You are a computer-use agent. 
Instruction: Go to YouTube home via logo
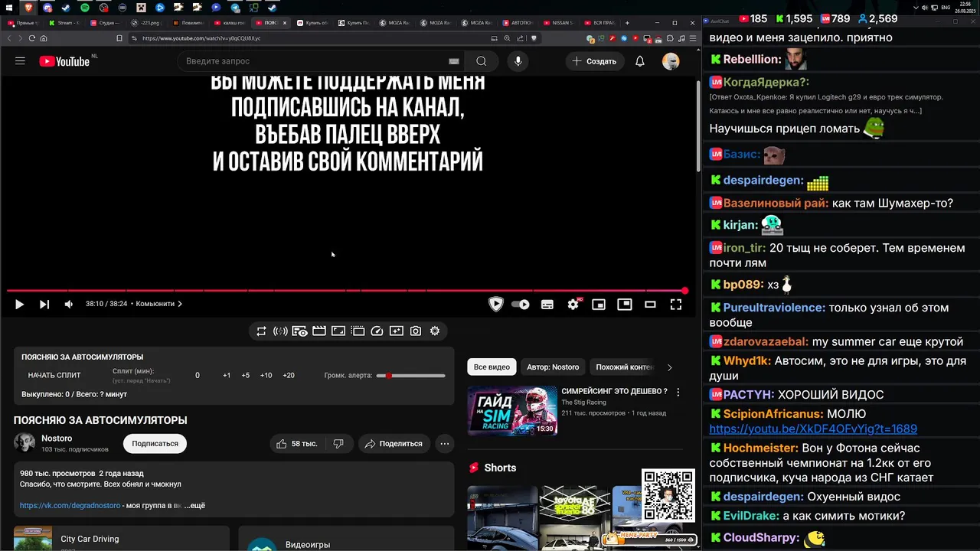pyautogui.click(x=64, y=61)
